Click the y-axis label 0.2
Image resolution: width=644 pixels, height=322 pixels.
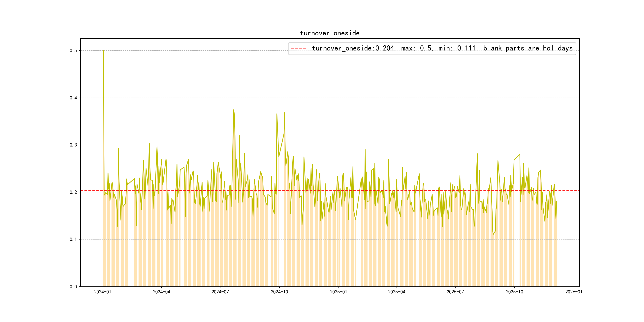pyautogui.click(x=73, y=192)
